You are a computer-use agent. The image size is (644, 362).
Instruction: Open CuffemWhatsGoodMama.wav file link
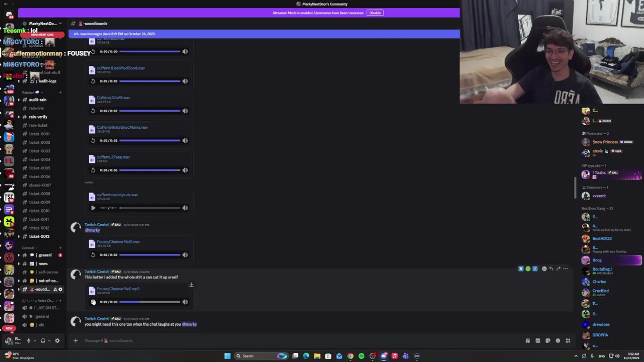point(122,127)
